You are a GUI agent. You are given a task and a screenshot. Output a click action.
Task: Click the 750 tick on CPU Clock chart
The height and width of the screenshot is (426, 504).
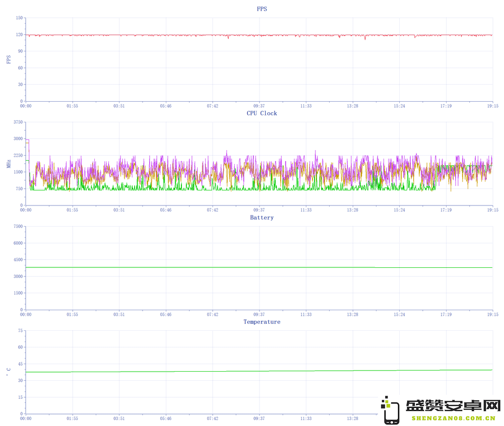click(19, 189)
